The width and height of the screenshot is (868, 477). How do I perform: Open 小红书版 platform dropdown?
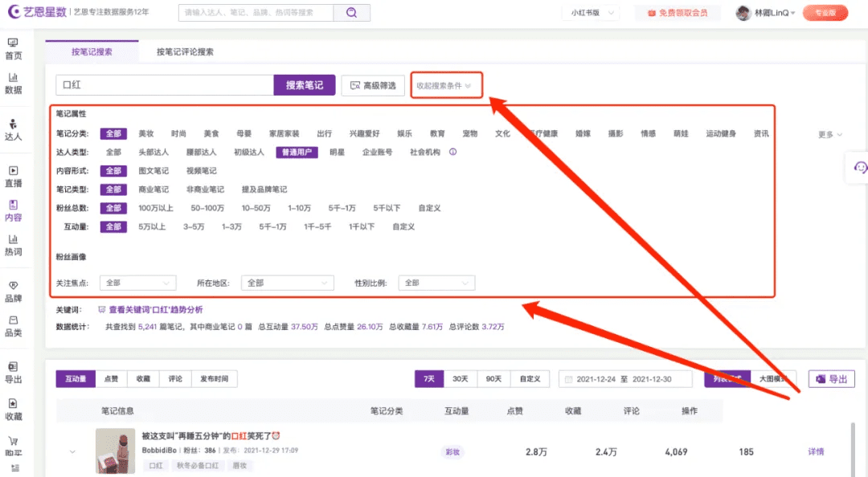(592, 13)
